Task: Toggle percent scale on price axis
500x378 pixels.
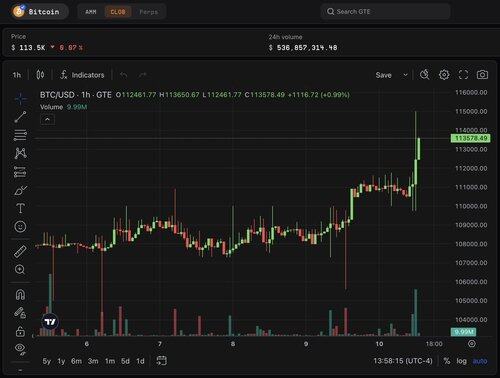Action: point(447,361)
